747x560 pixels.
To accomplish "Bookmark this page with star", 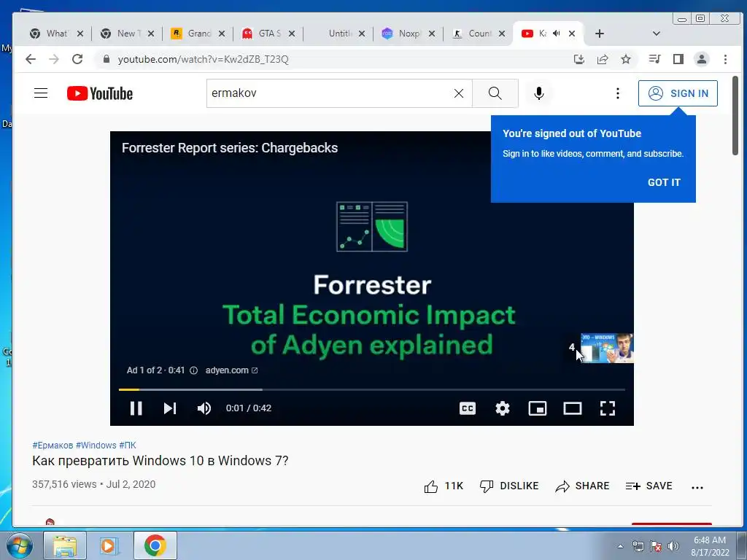I will pos(626,59).
